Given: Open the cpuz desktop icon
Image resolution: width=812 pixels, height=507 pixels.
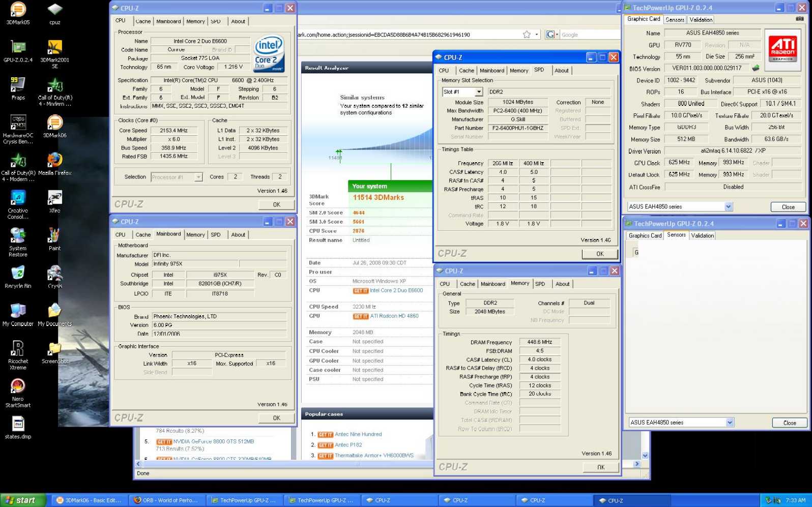Looking at the screenshot, I should [55, 14].
